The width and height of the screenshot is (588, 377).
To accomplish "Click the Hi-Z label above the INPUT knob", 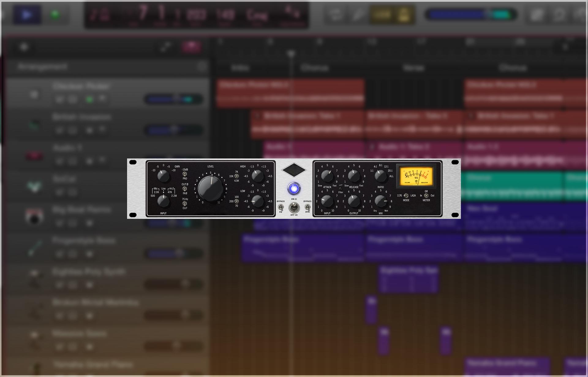I will click(x=171, y=189).
